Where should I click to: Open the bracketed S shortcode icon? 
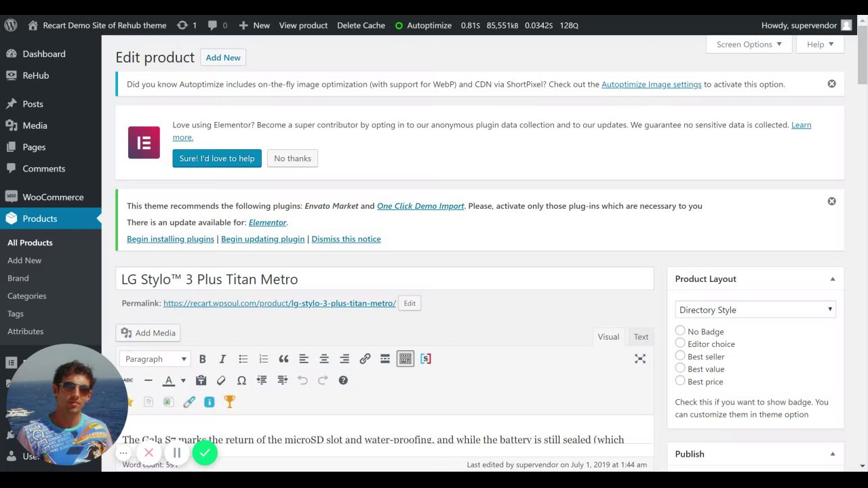(426, 359)
